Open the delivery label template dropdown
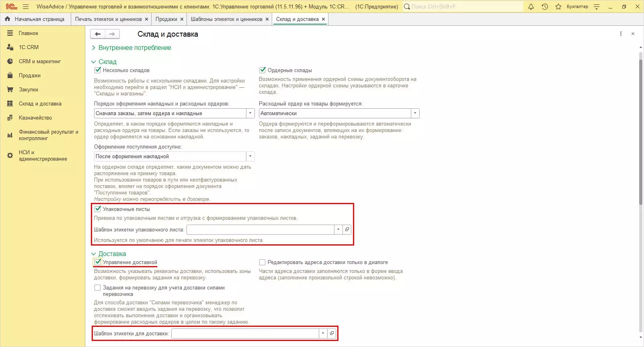Image resolution: width=644 pixels, height=347 pixels. click(x=323, y=333)
